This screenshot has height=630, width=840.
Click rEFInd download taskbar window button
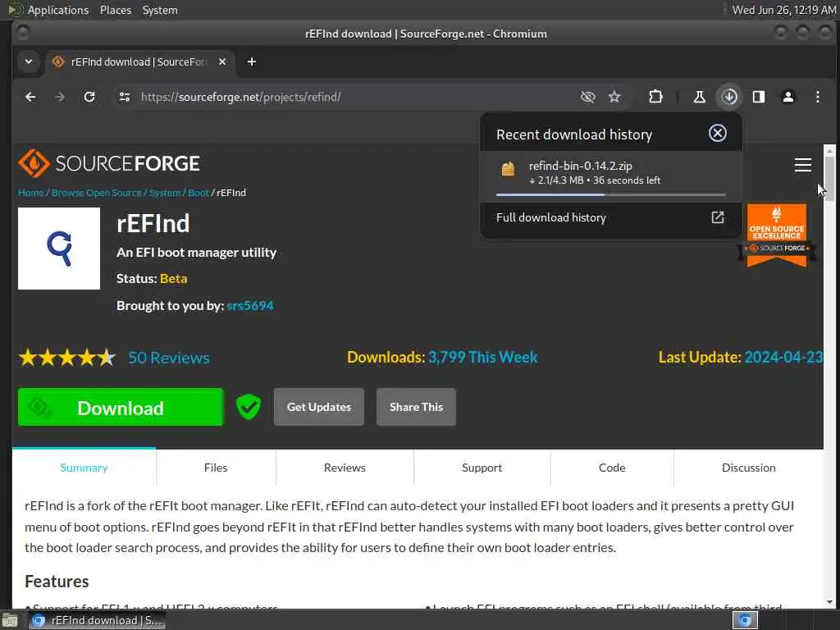coord(97,620)
